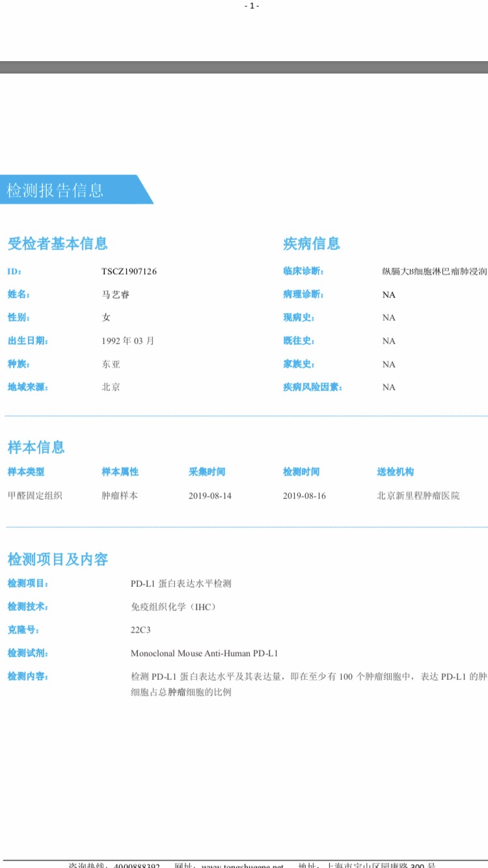The image size is (488, 868).
Task: Click the NA value beside 病理诊断
Action: click(389, 295)
